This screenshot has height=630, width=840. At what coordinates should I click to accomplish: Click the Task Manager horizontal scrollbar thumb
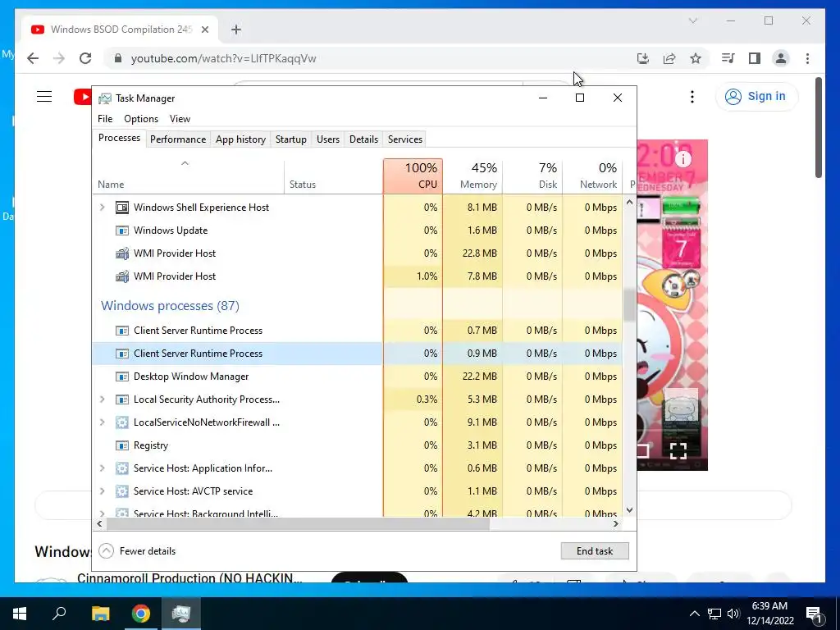tap(299, 524)
